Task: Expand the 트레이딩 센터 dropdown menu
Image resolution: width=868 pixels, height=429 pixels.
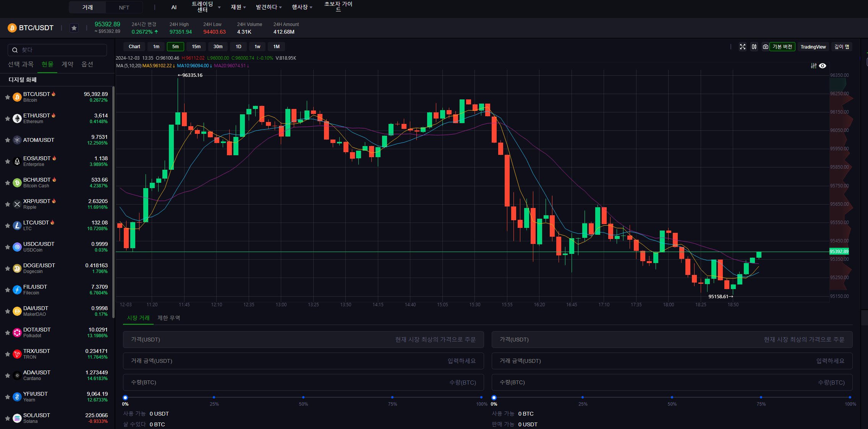Action: (206, 7)
